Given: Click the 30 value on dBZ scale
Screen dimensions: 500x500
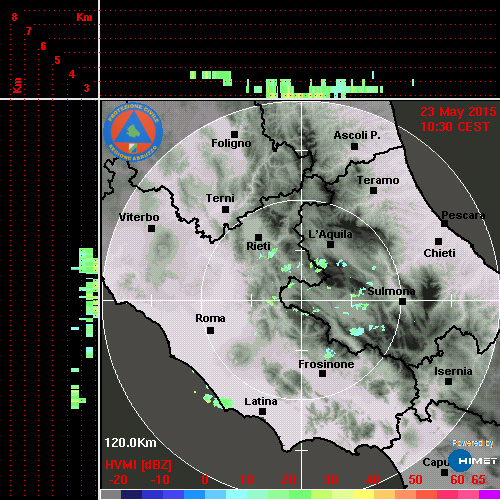Looking at the screenshot, I should (330, 480).
